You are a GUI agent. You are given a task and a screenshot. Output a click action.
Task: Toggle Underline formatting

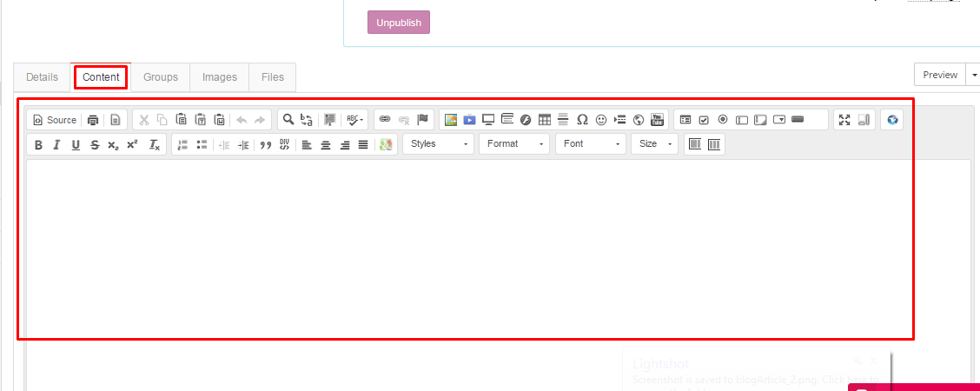point(76,145)
